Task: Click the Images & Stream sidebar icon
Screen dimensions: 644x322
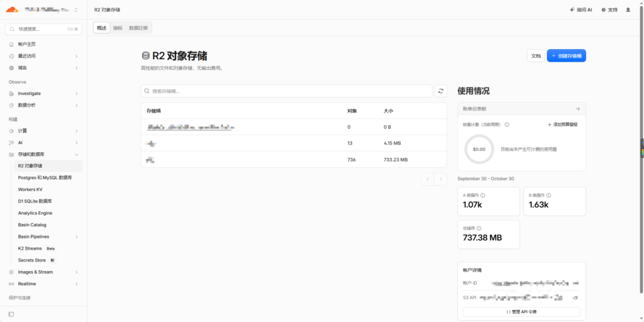Action: coord(11,272)
